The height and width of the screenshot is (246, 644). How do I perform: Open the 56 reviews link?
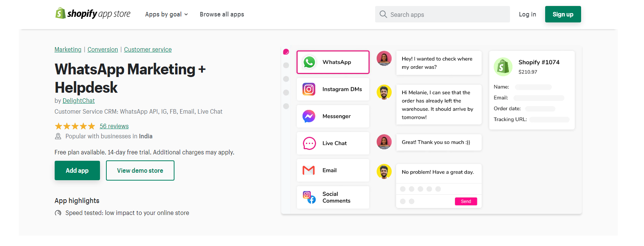(114, 126)
